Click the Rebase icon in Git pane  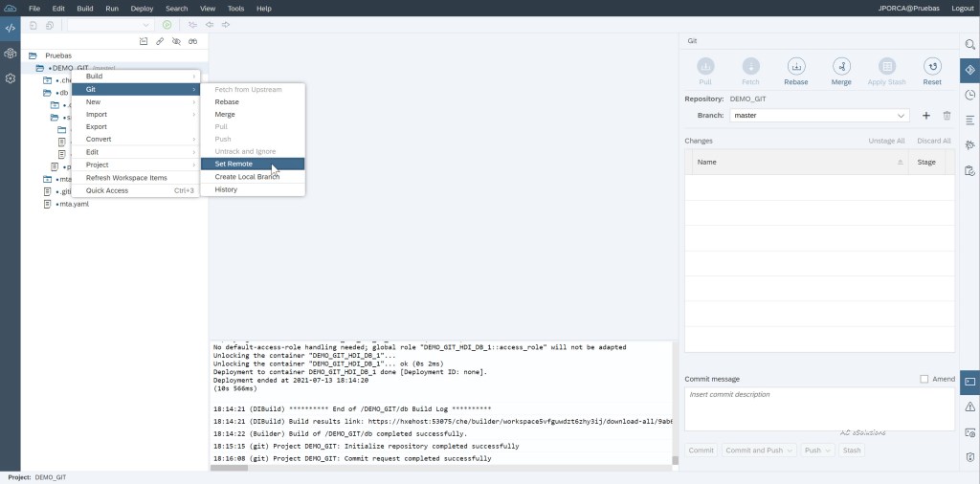coord(795,67)
